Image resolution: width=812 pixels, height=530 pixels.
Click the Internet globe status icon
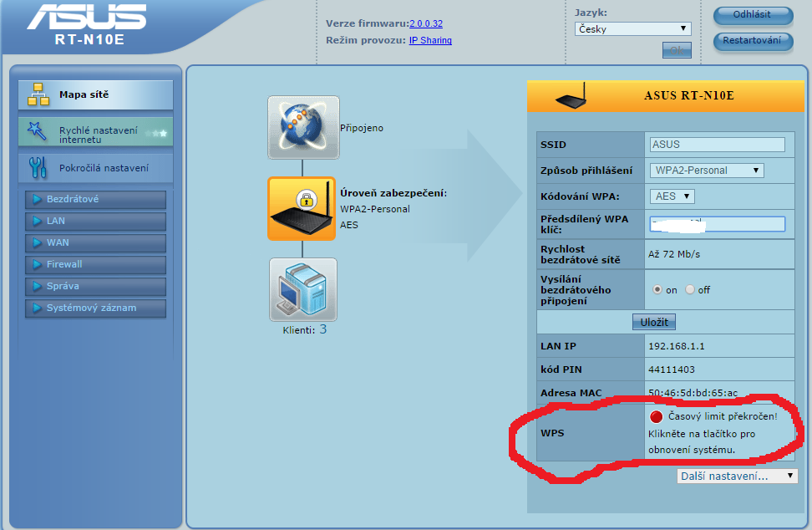pyautogui.click(x=303, y=127)
